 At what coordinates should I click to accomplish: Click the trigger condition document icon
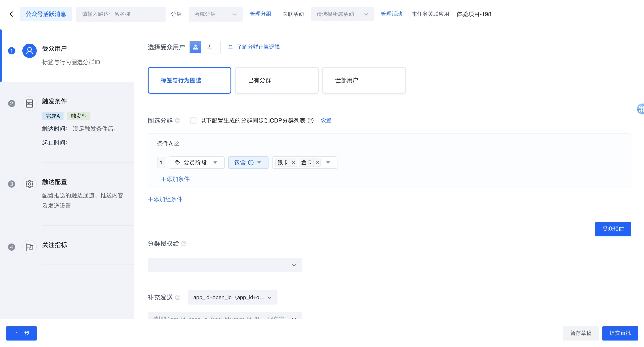pyautogui.click(x=30, y=104)
